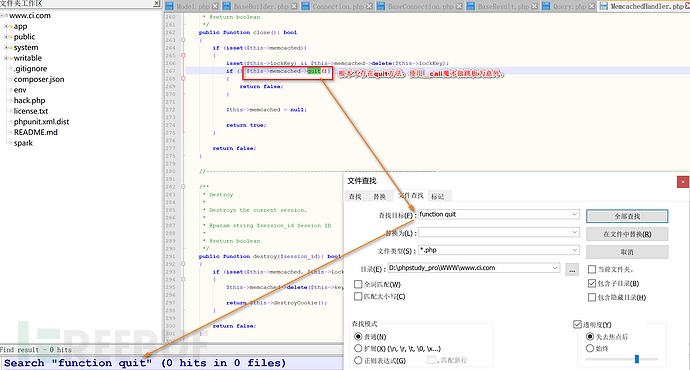This screenshot has width=690, height=370.
Task: Collapse the code fold marker at line 265
Action: click(x=183, y=55)
